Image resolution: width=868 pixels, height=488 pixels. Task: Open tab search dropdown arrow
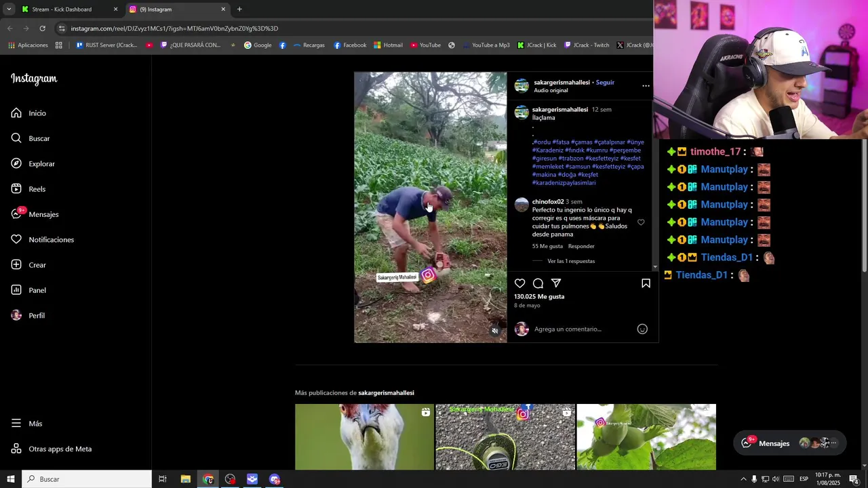[x=9, y=9]
